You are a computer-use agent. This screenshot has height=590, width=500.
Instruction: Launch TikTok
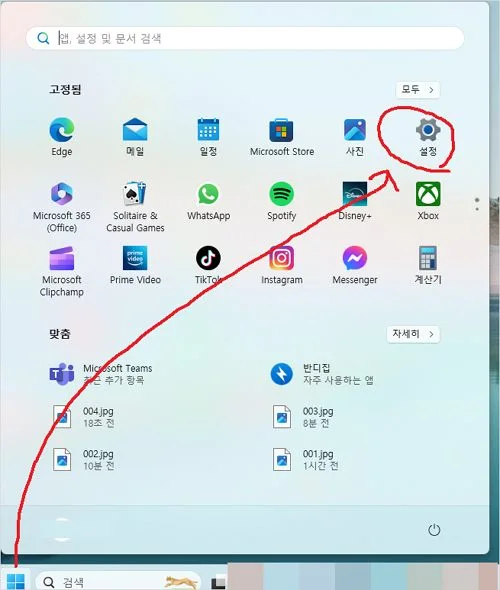(x=208, y=265)
